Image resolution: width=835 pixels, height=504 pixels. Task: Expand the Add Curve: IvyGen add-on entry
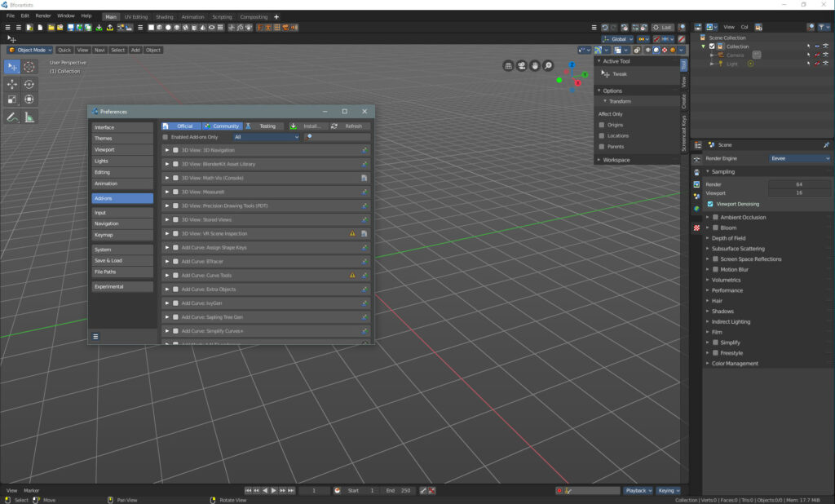point(167,303)
